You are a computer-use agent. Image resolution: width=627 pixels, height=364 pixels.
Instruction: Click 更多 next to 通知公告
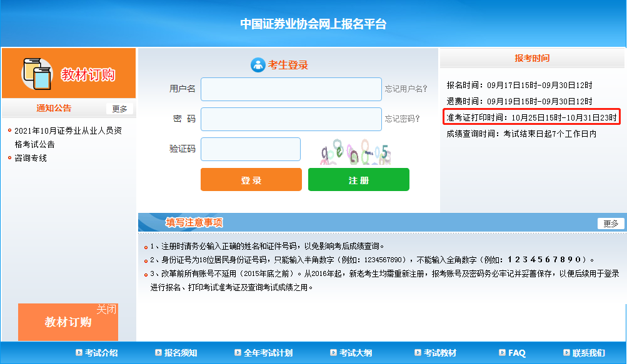click(x=119, y=109)
